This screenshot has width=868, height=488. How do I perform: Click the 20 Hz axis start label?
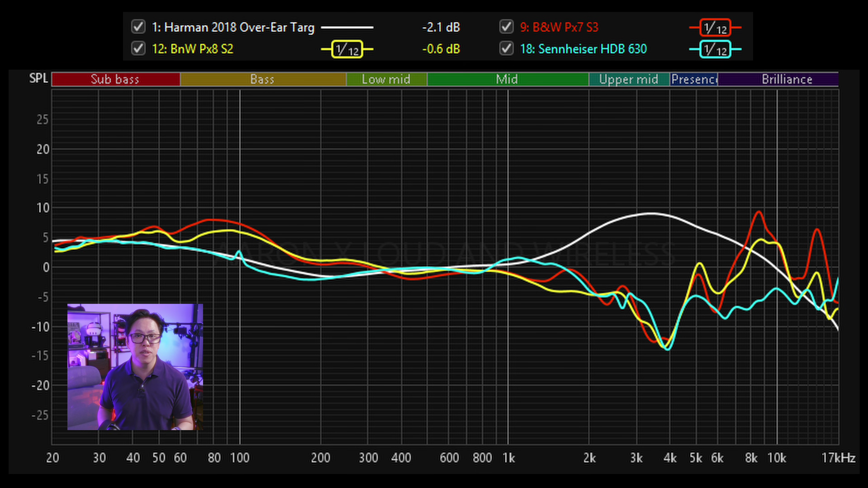click(x=52, y=458)
